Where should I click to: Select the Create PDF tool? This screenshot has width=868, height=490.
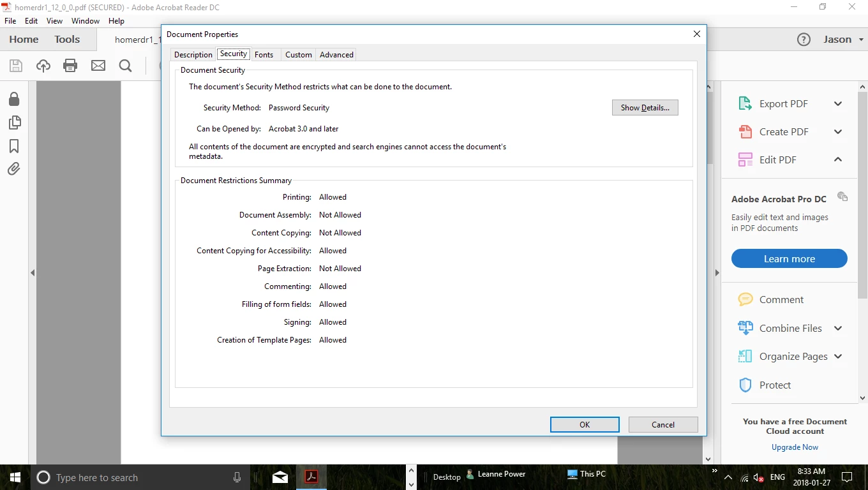click(784, 131)
